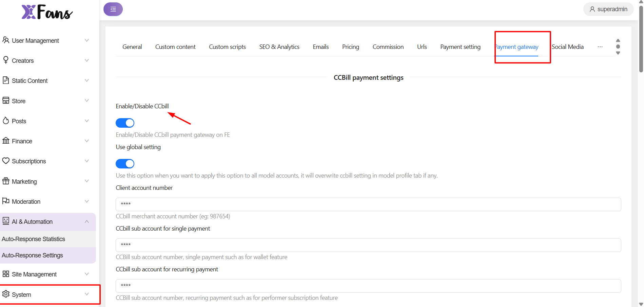Viewport: 644px width, 307px height.
Task: Click the page vertical scrollbar
Action: (641, 37)
